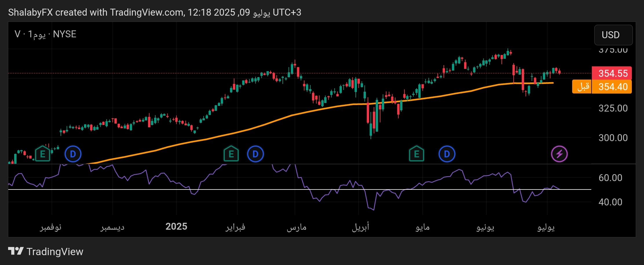Open the USD currency selector

pos(613,35)
